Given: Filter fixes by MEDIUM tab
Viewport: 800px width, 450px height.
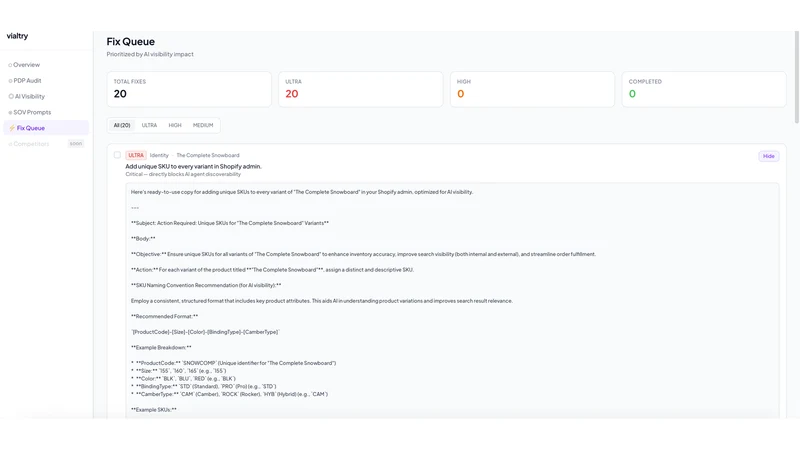Looking at the screenshot, I should tap(203, 125).
